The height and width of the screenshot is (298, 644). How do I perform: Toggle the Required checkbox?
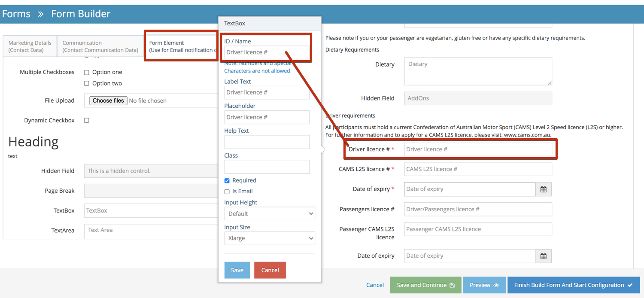tap(227, 181)
